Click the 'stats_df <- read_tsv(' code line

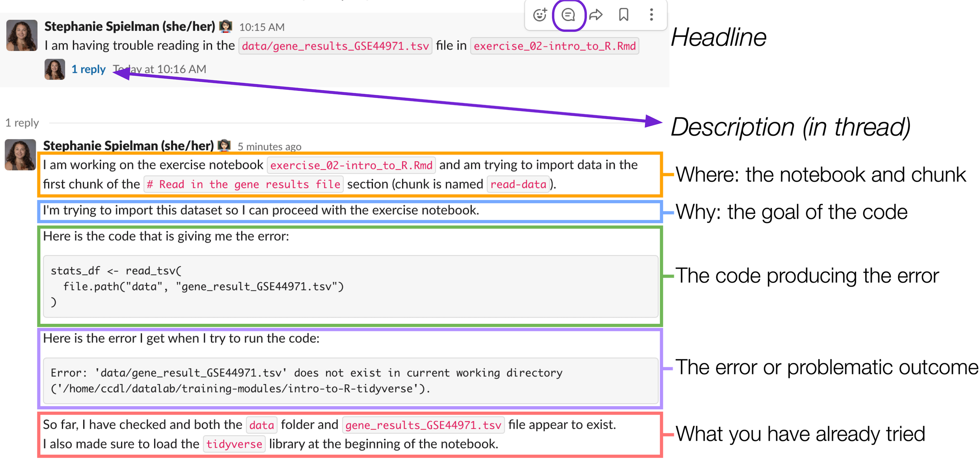point(116,271)
